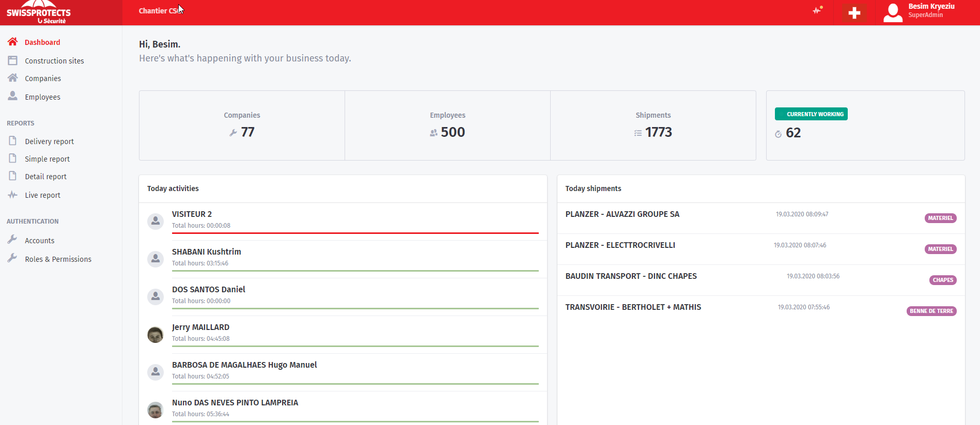
Task: Click the Construction sites calendar icon
Action: 13,60
